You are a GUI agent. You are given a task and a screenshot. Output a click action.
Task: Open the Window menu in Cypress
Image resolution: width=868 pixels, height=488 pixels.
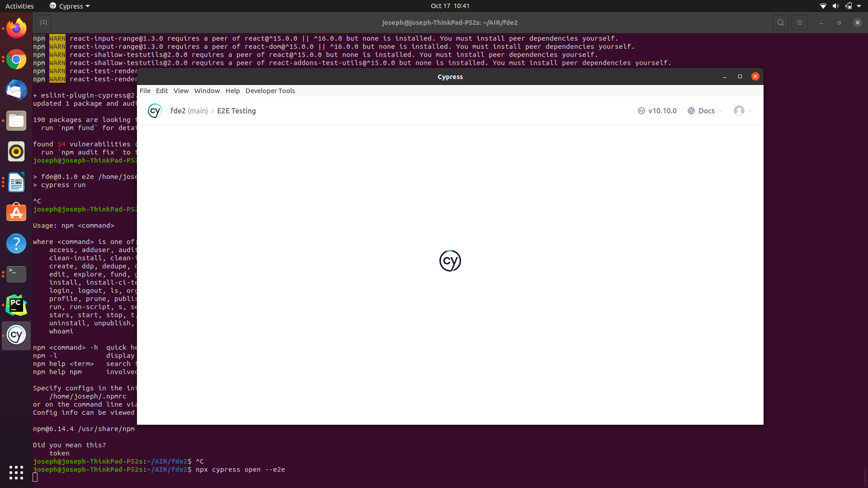(x=207, y=91)
